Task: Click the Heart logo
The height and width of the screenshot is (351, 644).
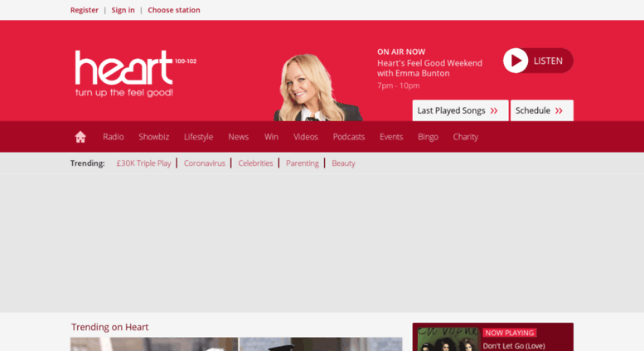Action: tap(136, 74)
